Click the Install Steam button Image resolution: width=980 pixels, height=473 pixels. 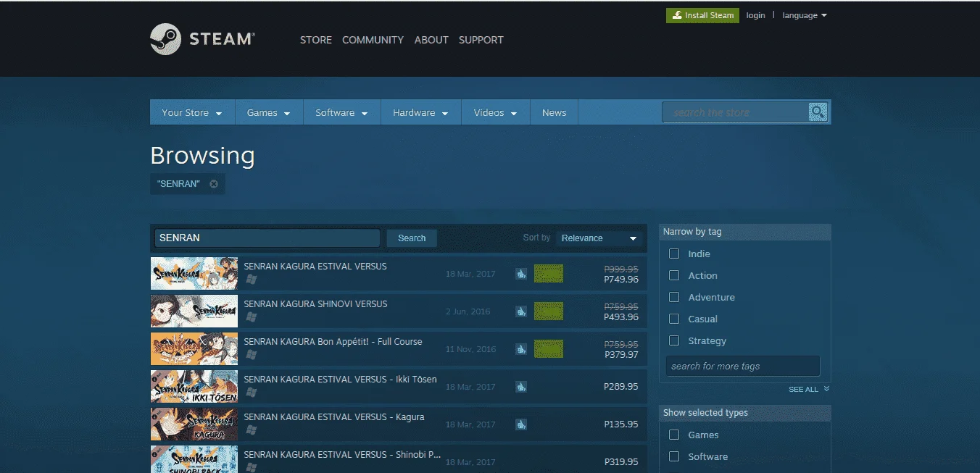click(702, 15)
